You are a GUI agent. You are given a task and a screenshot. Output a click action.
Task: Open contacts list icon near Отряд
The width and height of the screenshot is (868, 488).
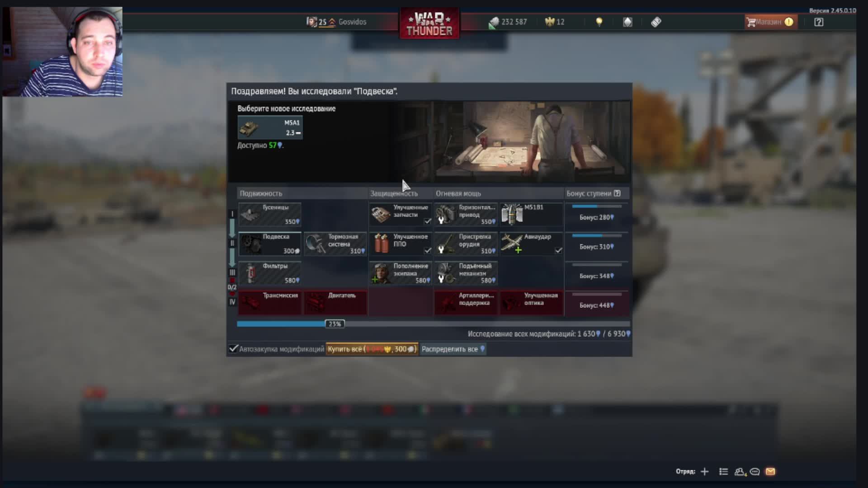pyautogui.click(x=740, y=472)
